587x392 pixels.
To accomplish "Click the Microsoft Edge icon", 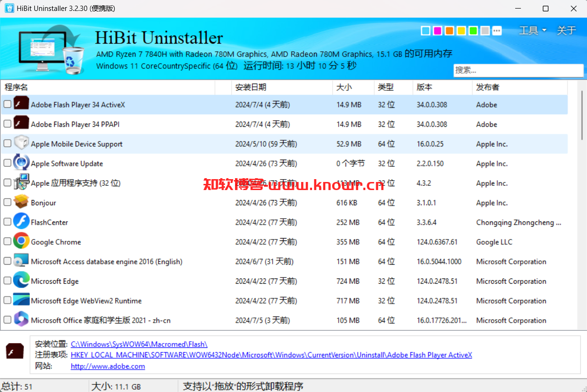I will [21, 280].
